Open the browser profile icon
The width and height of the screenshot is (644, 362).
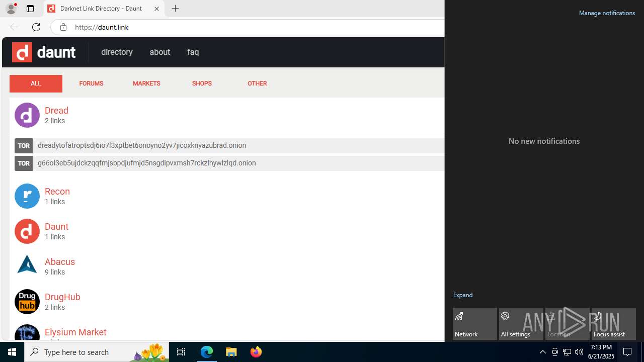[x=11, y=9]
